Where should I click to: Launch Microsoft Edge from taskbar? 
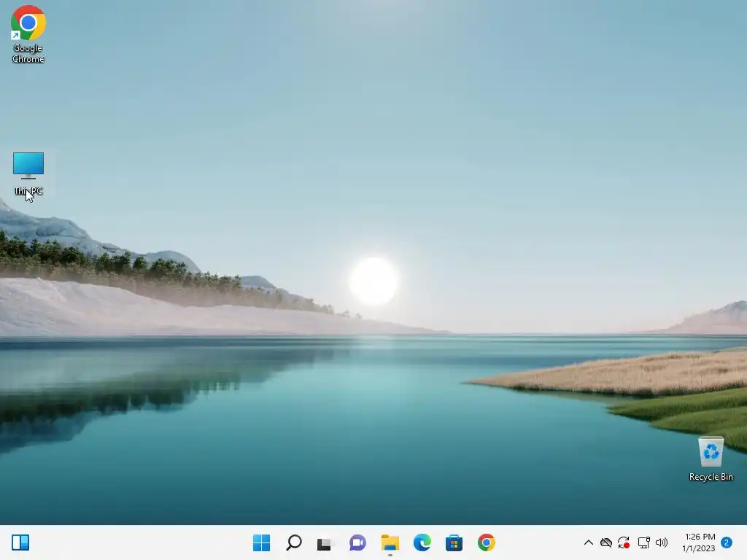pos(422,542)
